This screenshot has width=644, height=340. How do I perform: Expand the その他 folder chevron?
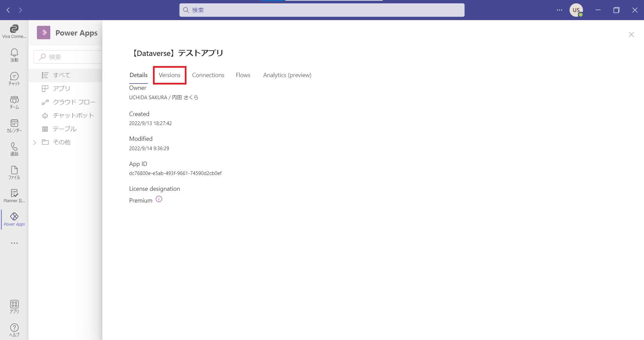pos(35,143)
